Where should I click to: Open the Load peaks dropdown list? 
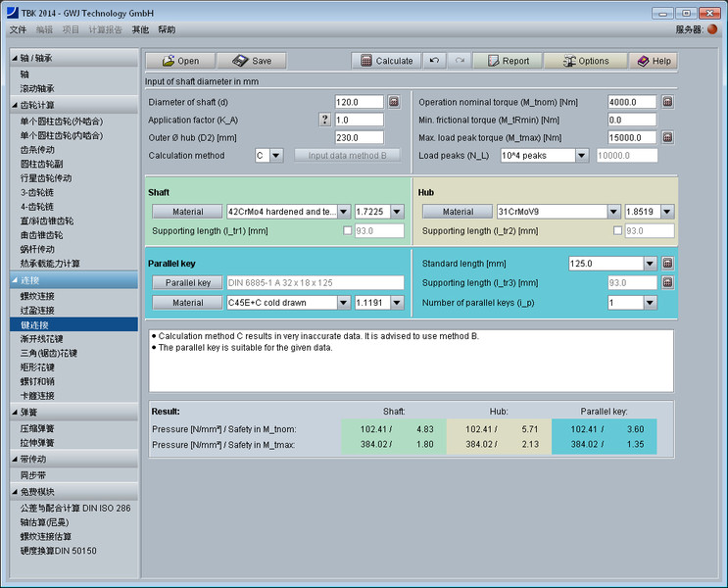pyautogui.click(x=581, y=155)
